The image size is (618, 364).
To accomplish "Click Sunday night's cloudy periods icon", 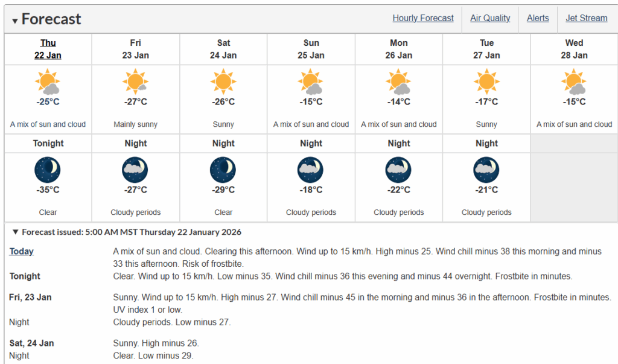I will 311,170.
